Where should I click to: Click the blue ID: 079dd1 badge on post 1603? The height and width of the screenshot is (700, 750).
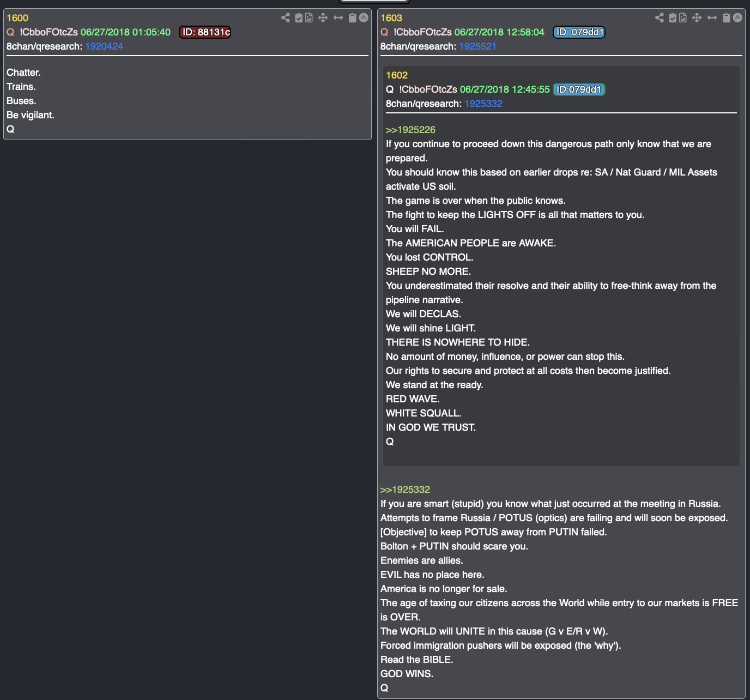[x=579, y=32]
